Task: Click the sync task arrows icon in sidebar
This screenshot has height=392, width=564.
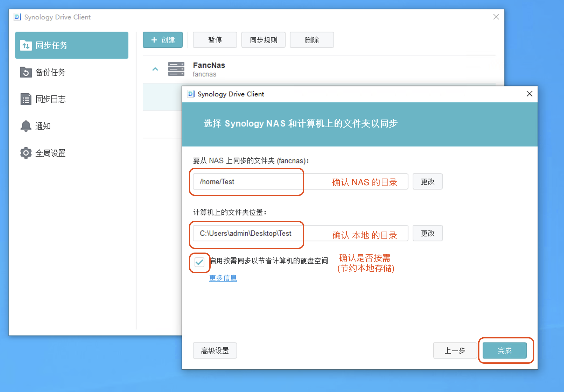Action: coord(26,45)
